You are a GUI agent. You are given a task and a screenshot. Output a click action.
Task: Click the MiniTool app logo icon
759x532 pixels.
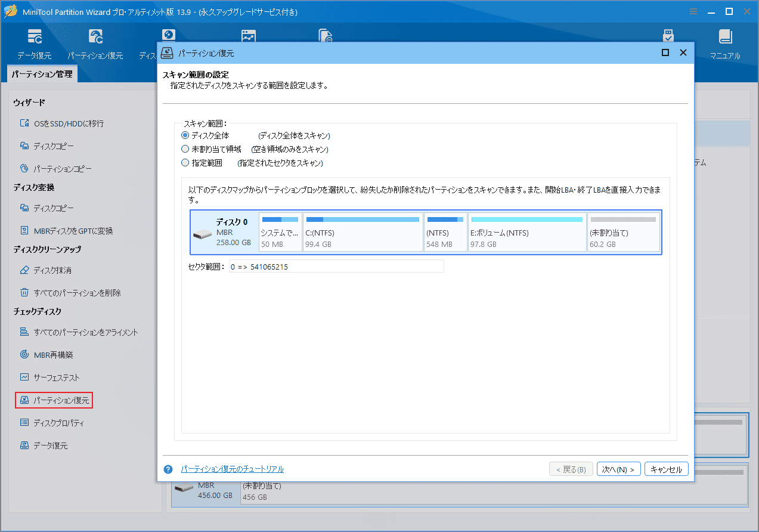point(11,12)
